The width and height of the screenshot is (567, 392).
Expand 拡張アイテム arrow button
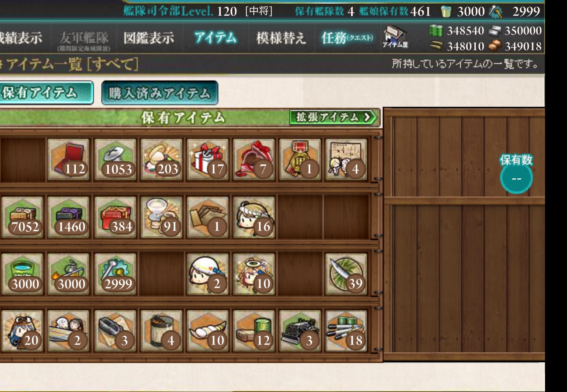click(x=333, y=117)
